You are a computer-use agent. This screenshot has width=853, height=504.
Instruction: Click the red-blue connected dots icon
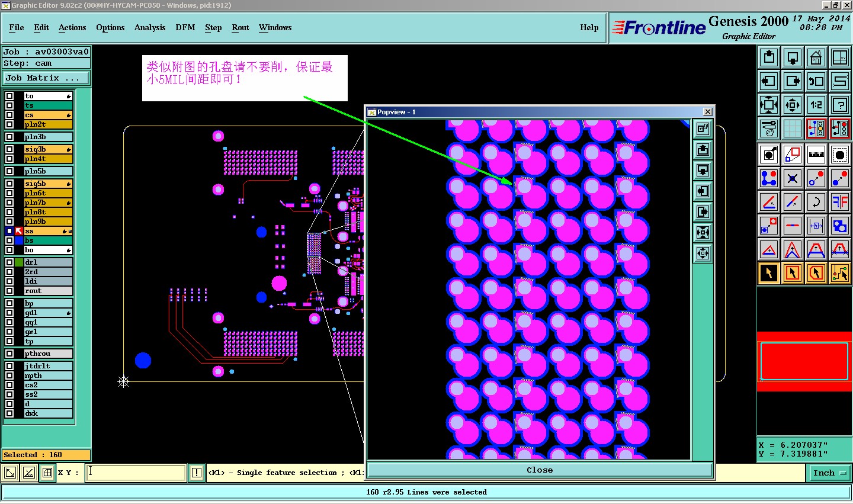point(769,178)
